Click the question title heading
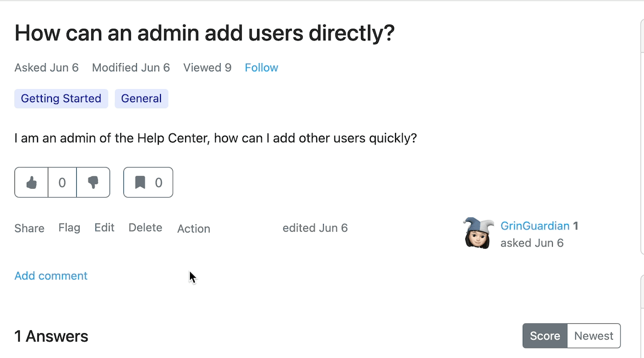644x358 pixels. click(x=204, y=33)
